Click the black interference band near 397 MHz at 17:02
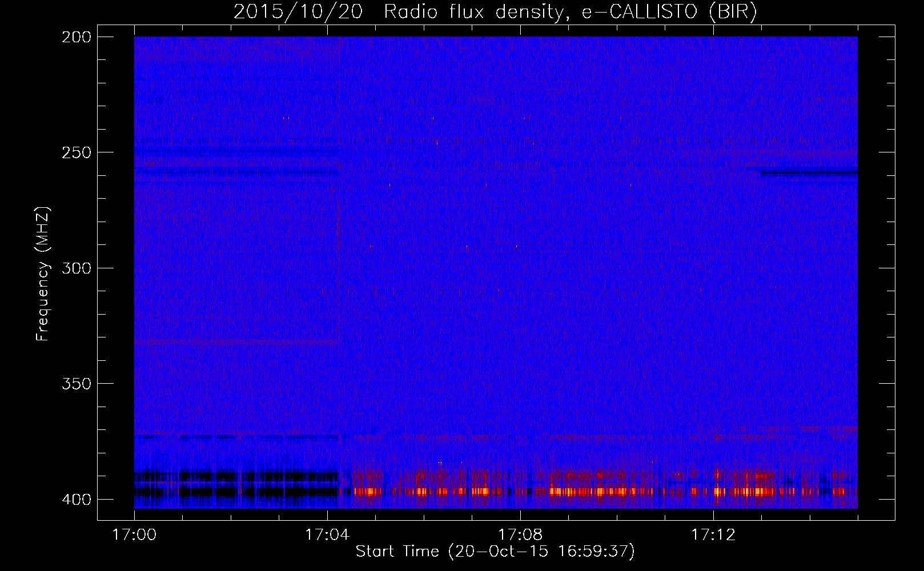 (x=237, y=492)
